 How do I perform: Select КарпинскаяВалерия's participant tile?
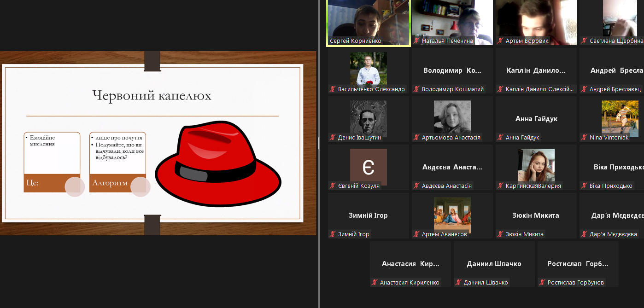coord(536,166)
